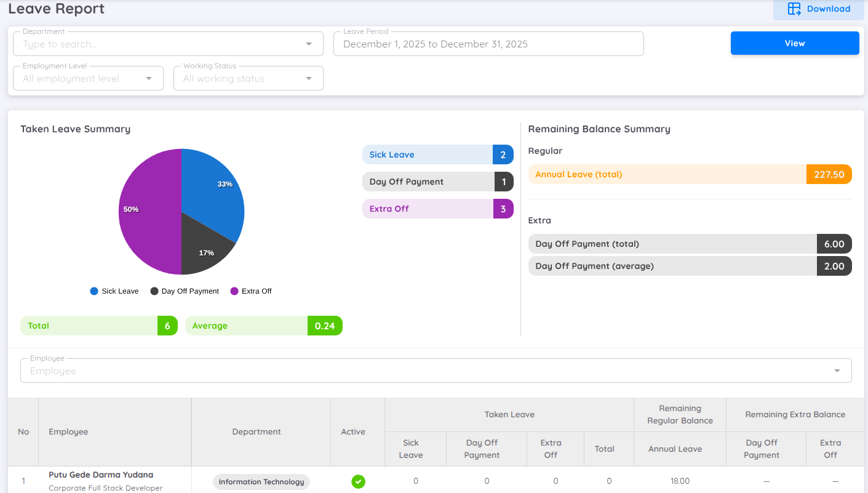This screenshot has width=868, height=493.
Task: Select the purple Extra Off legend dot
Action: (234, 291)
